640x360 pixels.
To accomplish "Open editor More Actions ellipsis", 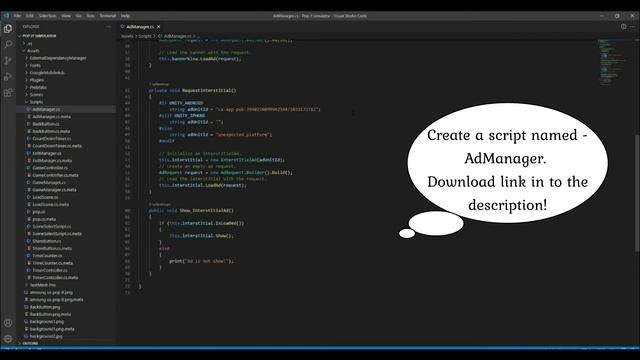I will 633,27.
